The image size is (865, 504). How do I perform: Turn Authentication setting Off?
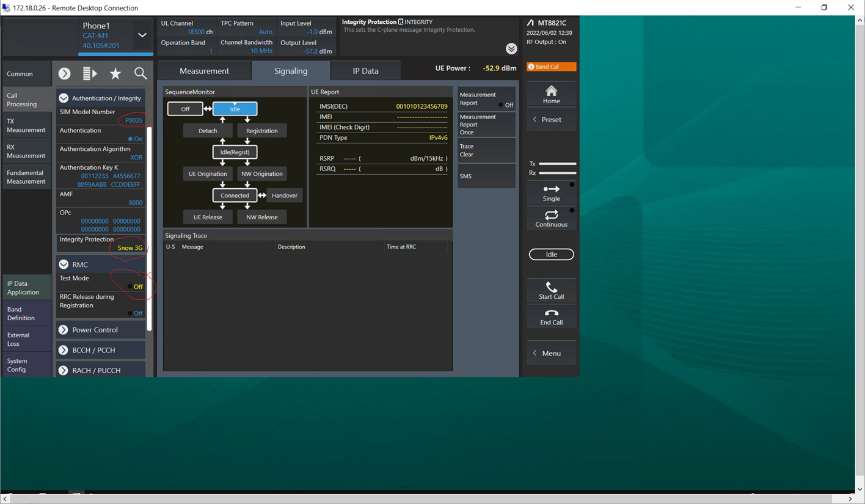pos(136,139)
